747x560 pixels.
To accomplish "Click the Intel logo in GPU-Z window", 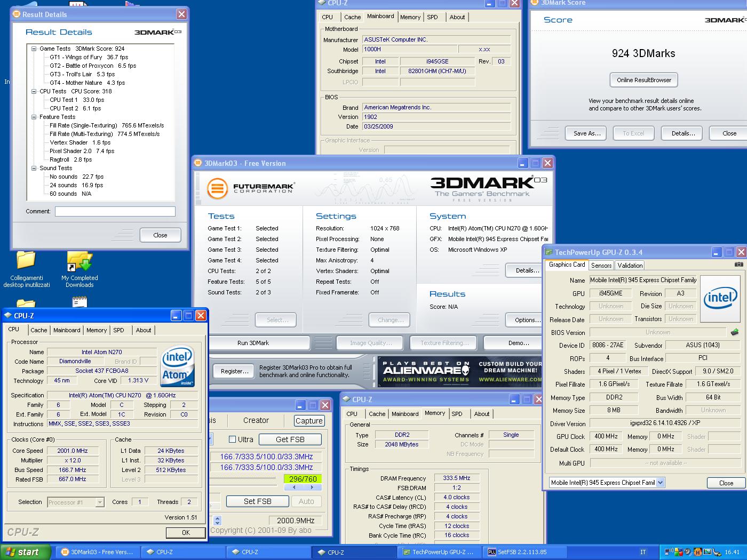I will (x=720, y=299).
